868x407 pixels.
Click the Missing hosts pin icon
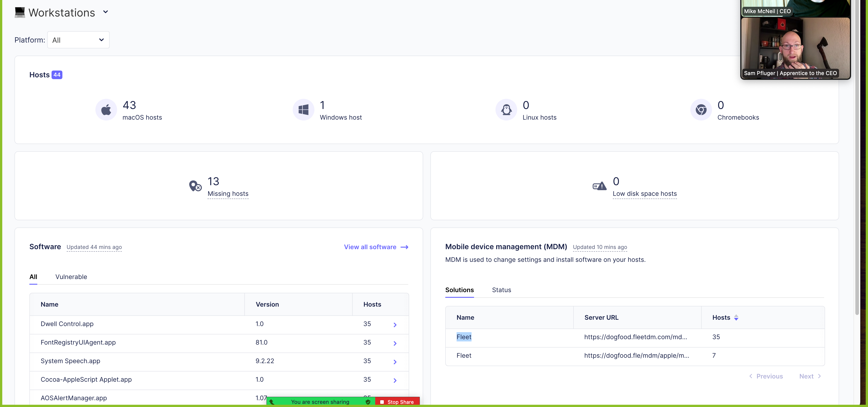click(x=195, y=186)
